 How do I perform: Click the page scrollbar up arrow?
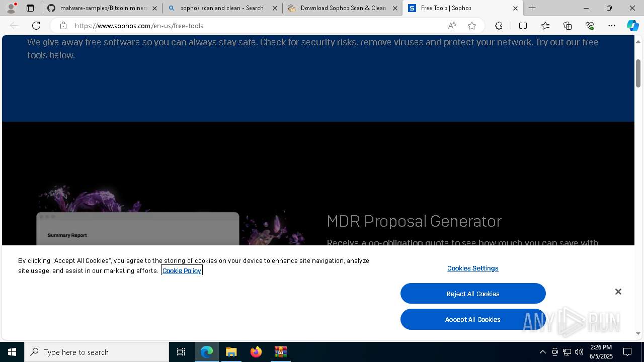[x=638, y=41]
